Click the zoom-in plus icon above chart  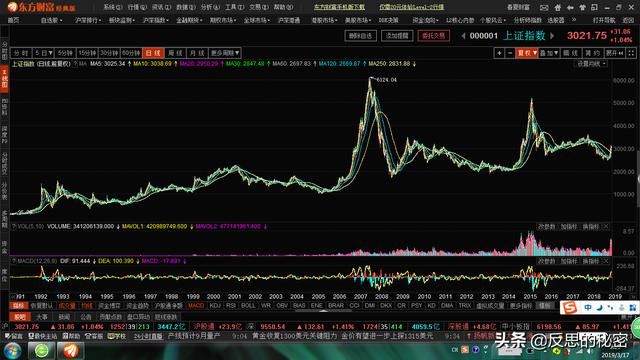[499, 53]
